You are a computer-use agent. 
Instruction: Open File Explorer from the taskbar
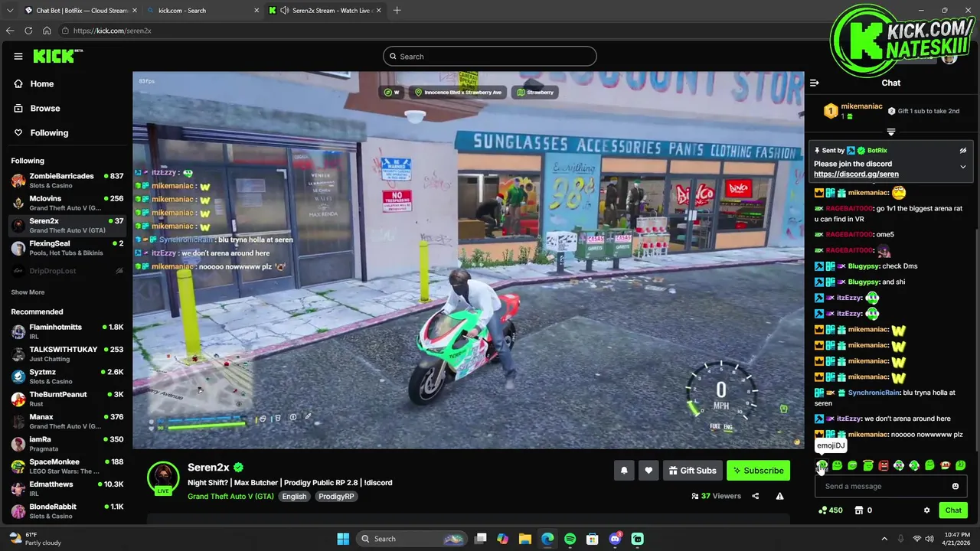(525, 539)
